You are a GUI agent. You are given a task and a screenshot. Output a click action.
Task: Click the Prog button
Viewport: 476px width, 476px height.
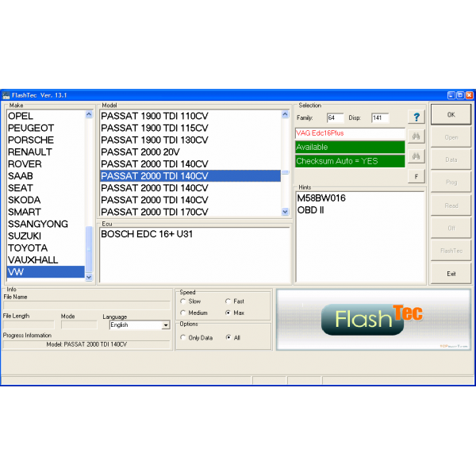click(451, 182)
